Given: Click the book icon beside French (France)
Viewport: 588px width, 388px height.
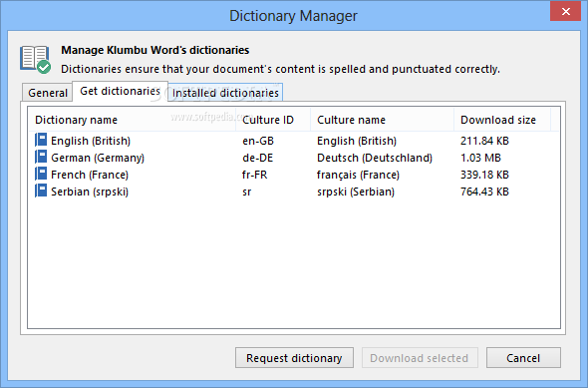Looking at the screenshot, I should pyautogui.click(x=41, y=174).
